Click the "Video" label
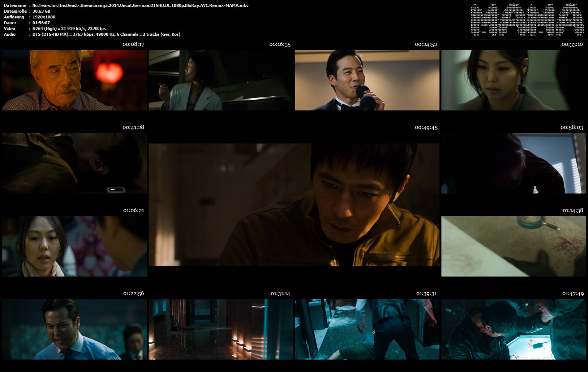Image resolution: width=588 pixels, height=372 pixels. 9,29
